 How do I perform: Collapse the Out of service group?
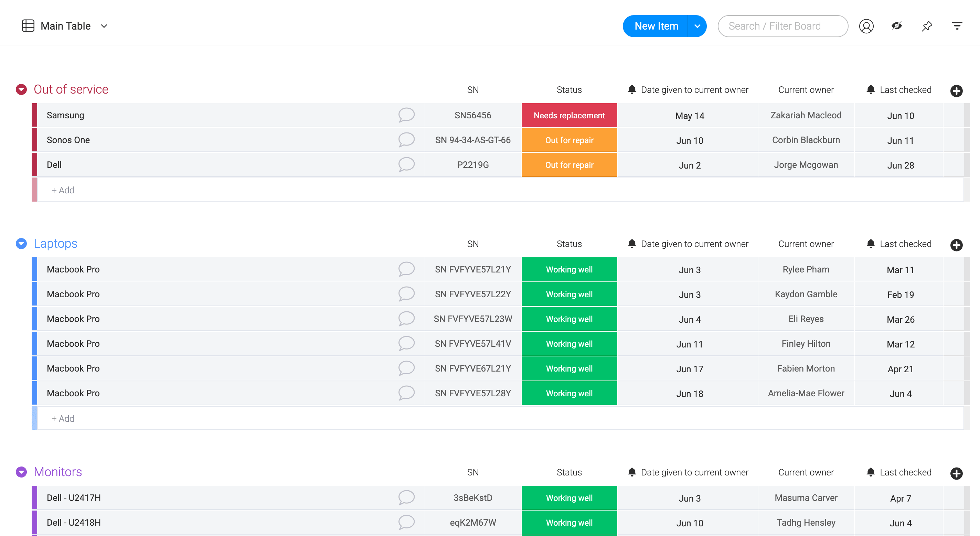click(21, 89)
